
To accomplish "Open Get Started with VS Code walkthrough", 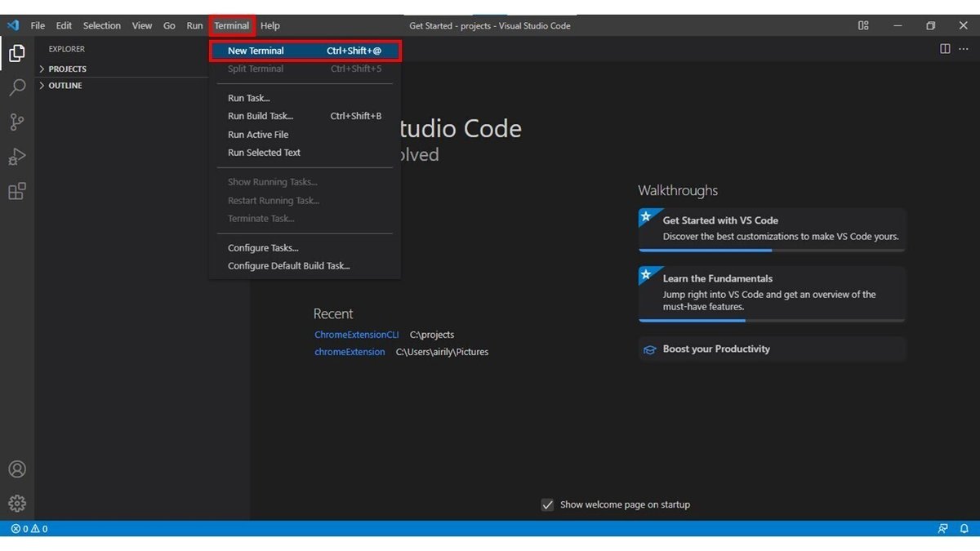I will coord(772,229).
